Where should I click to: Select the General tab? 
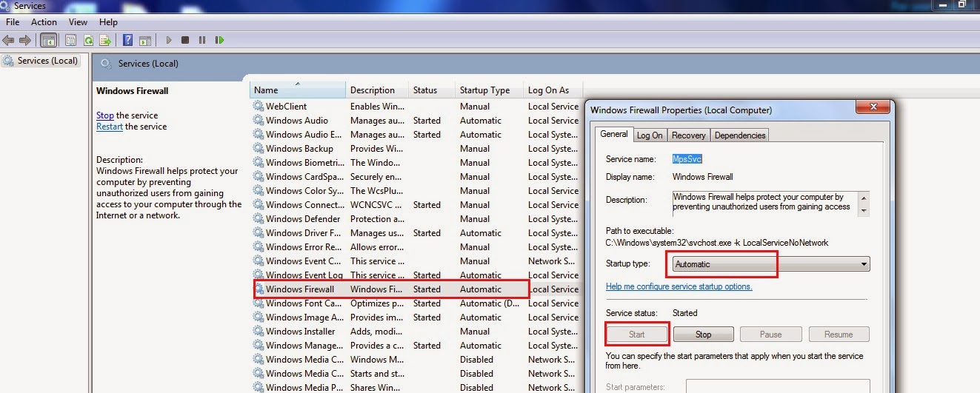614,134
